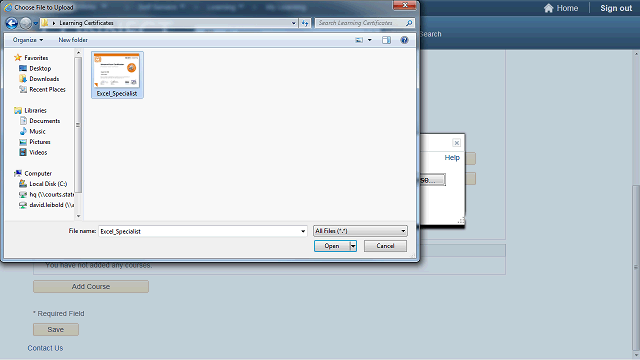Open the All Files type dropdown
Screen dimensions: 640x360
[x=360, y=231]
